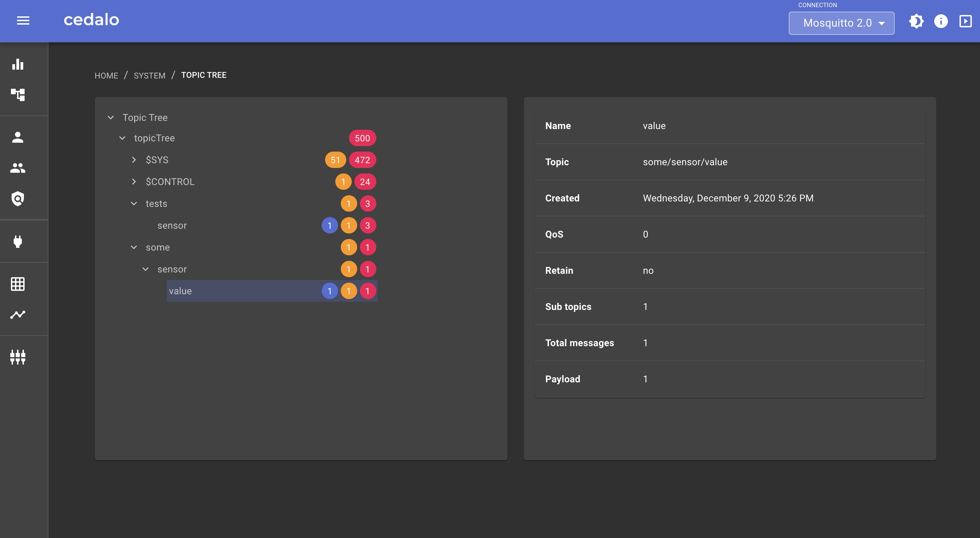
Task: Open the hamburger navigation menu
Action: click(23, 20)
